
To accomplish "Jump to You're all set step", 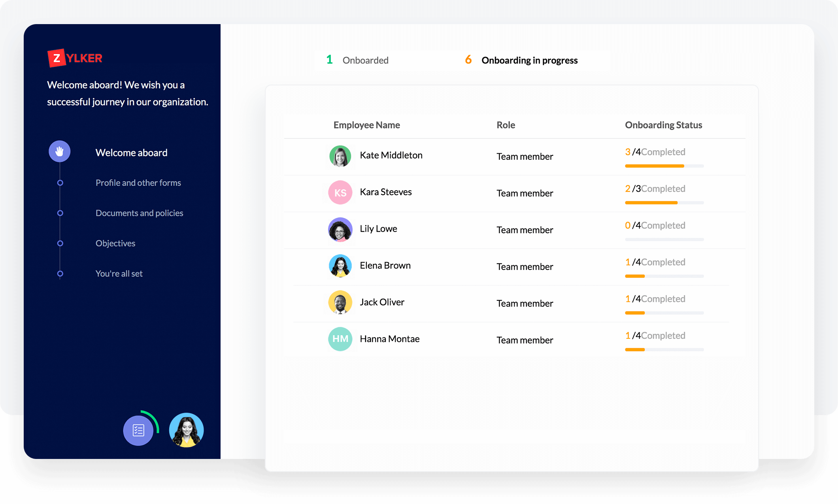I will click(x=119, y=274).
